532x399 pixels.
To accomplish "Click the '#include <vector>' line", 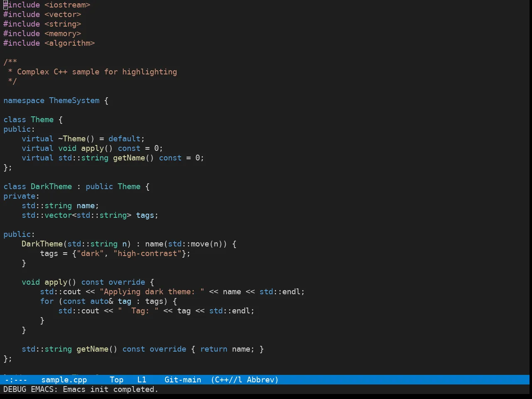I will point(42,15).
